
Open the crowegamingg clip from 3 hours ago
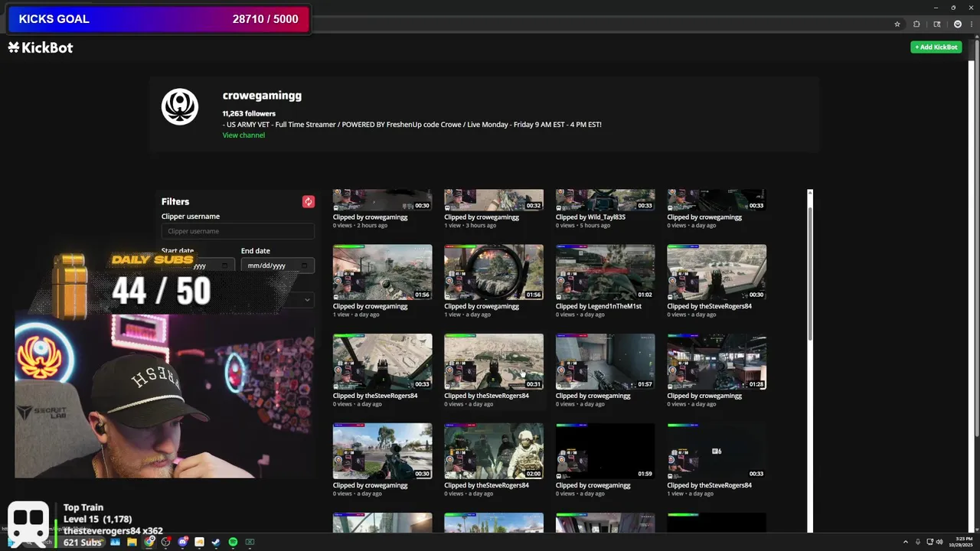pyautogui.click(x=494, y=201)
